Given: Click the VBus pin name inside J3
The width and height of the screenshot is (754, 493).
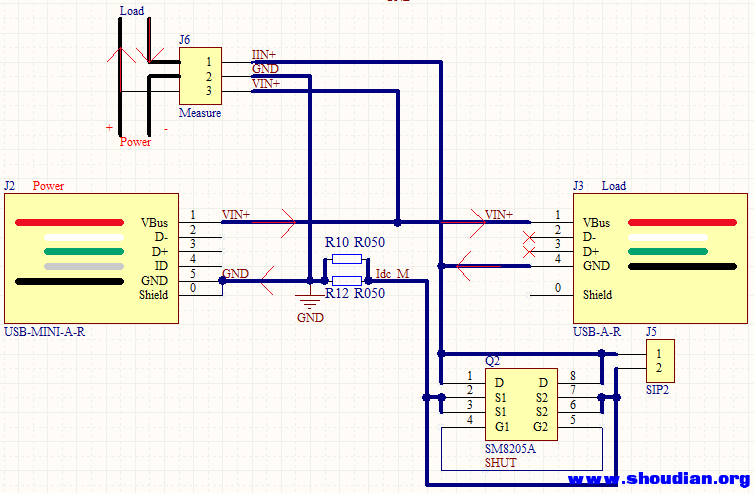Looking at the screenshot, I should click(x=596, y=223).
